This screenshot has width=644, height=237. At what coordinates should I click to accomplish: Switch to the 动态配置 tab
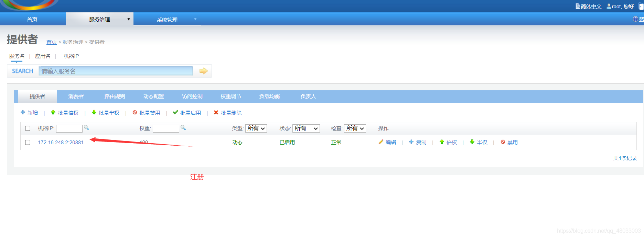click(x=153, y=97)
